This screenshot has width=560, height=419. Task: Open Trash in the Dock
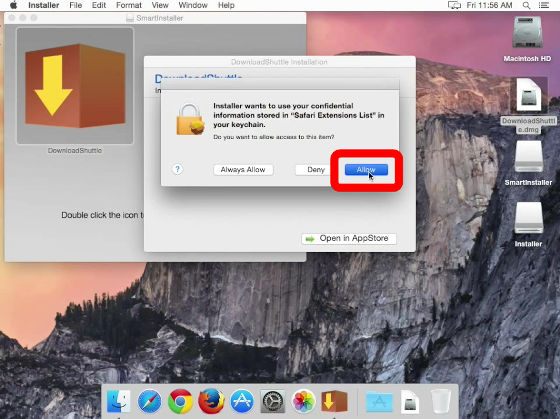click(441, 401)
